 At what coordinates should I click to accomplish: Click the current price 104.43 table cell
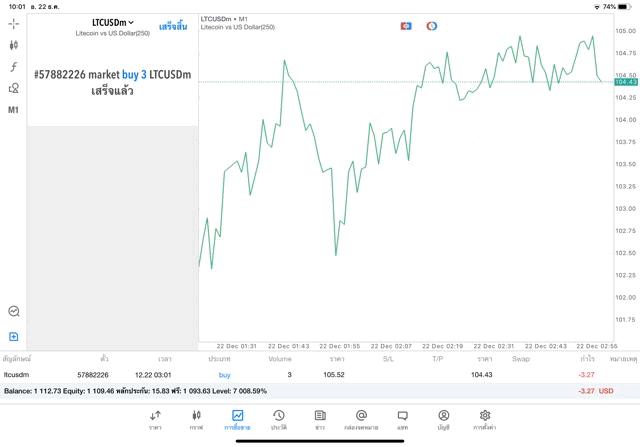tap(482, 375)
